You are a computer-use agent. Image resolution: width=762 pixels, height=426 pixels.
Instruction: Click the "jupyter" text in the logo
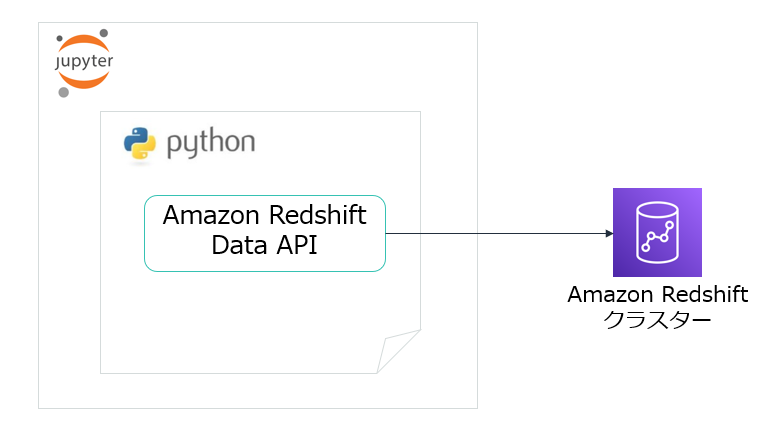pos(83,62)
